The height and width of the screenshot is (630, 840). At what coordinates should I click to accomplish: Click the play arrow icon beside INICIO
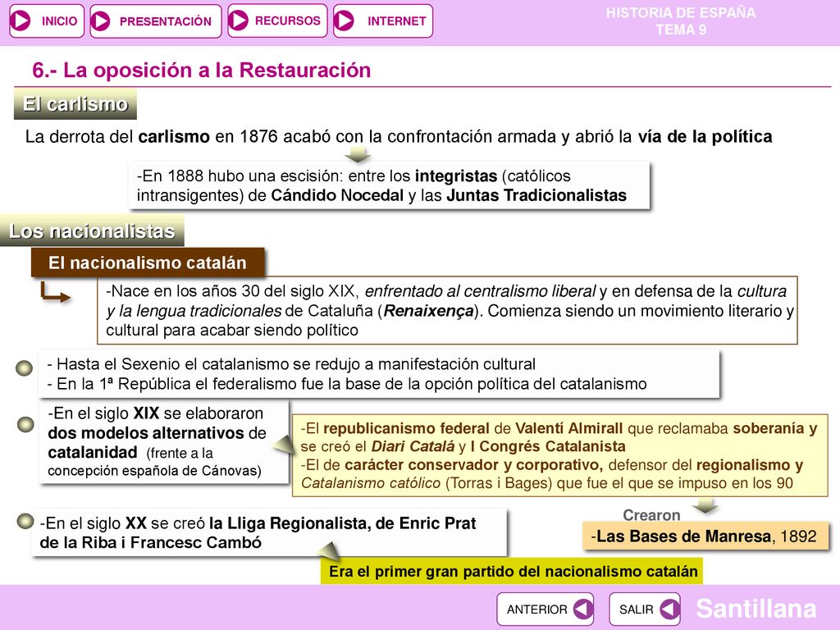pos(21,21)
